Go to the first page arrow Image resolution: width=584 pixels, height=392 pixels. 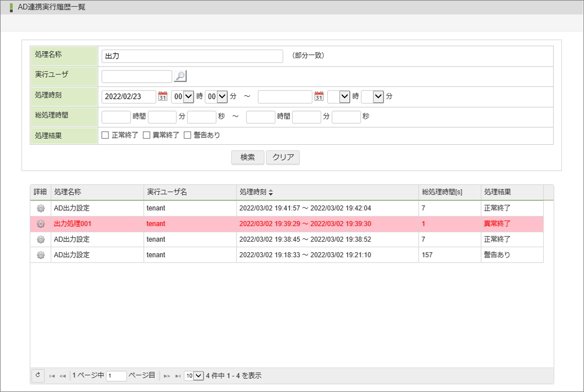click(52, 376)
